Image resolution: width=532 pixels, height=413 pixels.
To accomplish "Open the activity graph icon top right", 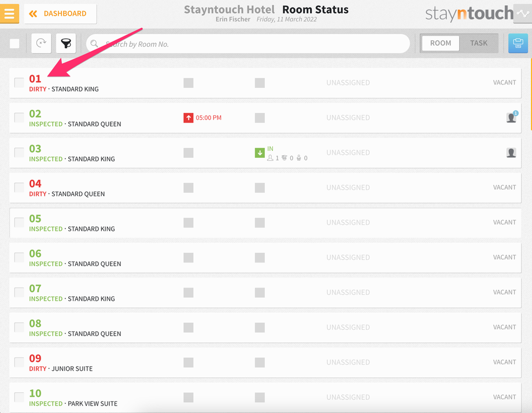I will click(x=523, y=13).
